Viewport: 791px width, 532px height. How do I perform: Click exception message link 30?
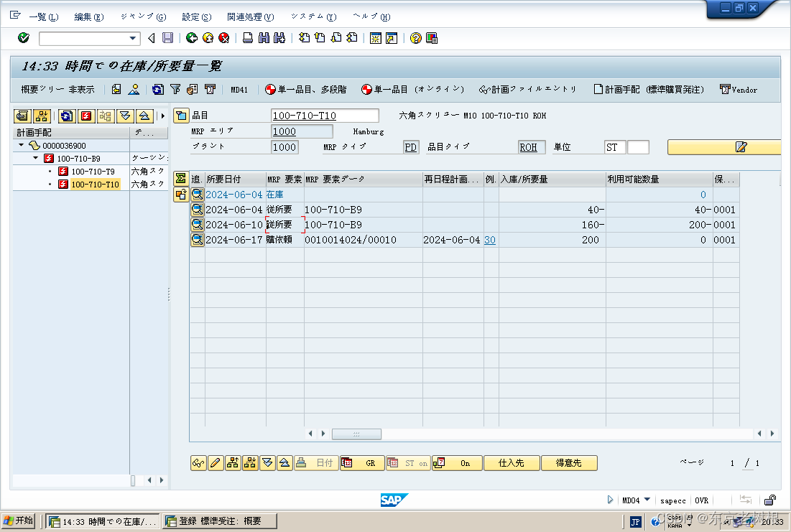[x=490, y=240]
